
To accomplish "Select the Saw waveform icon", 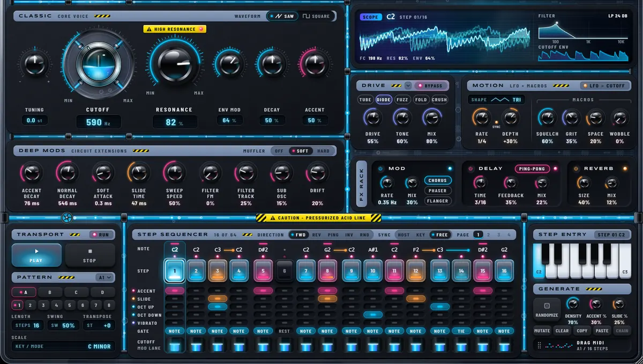I will (279, 16).
